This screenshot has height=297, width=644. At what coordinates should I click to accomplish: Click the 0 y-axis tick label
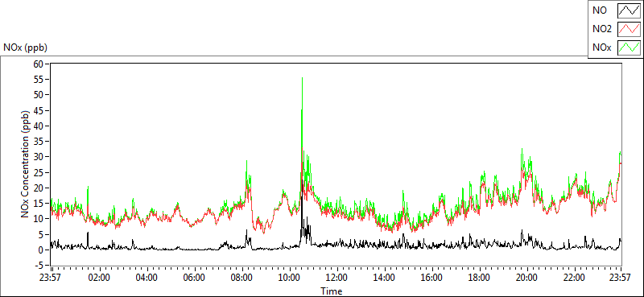coord(42,250)
